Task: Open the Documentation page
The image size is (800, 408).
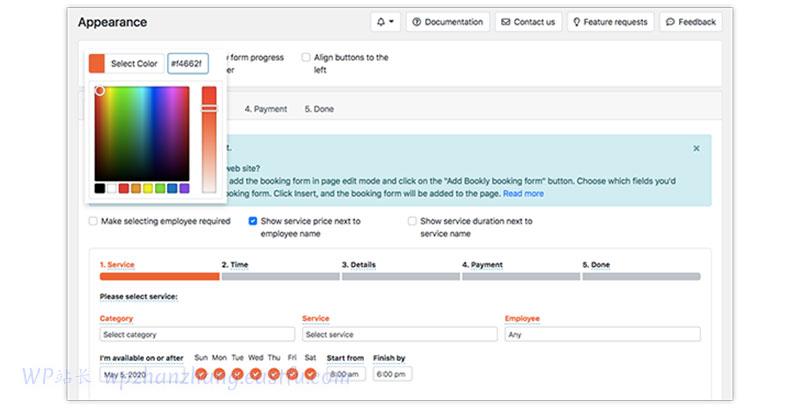Action: [x=447, y=22]
